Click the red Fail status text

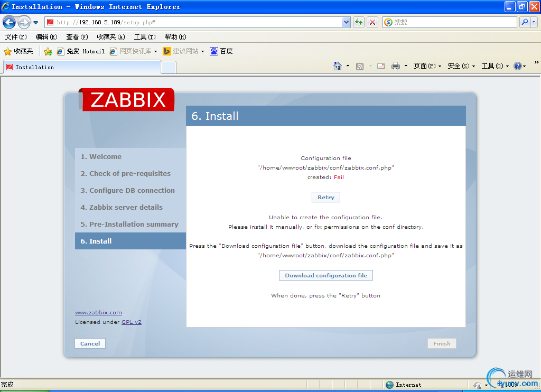(339, 178)
